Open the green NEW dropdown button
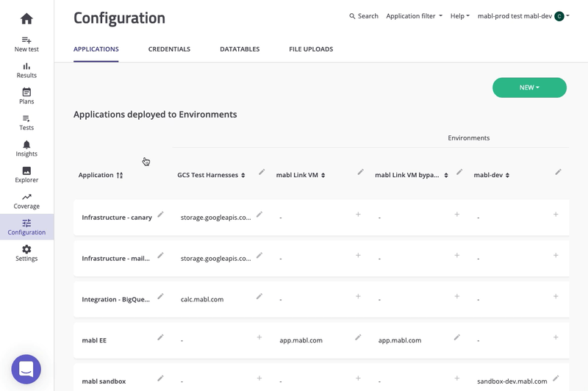The image size is (588, 391). click(529, 87)
